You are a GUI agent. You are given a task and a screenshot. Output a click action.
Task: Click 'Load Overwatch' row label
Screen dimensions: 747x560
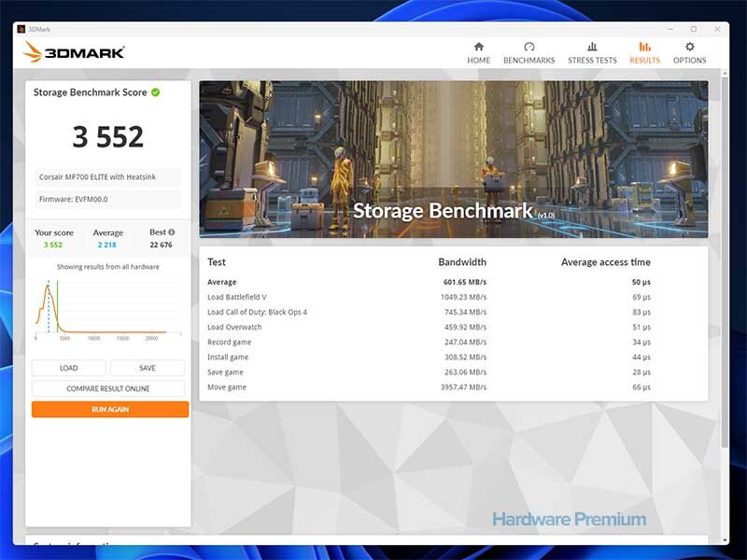point(234,328)
